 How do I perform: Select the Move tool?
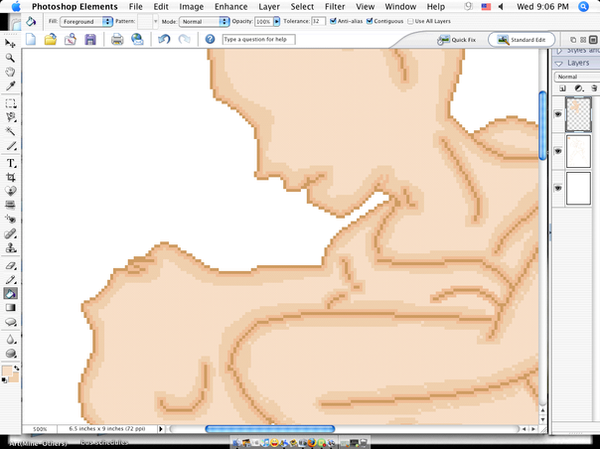[10, 44]
